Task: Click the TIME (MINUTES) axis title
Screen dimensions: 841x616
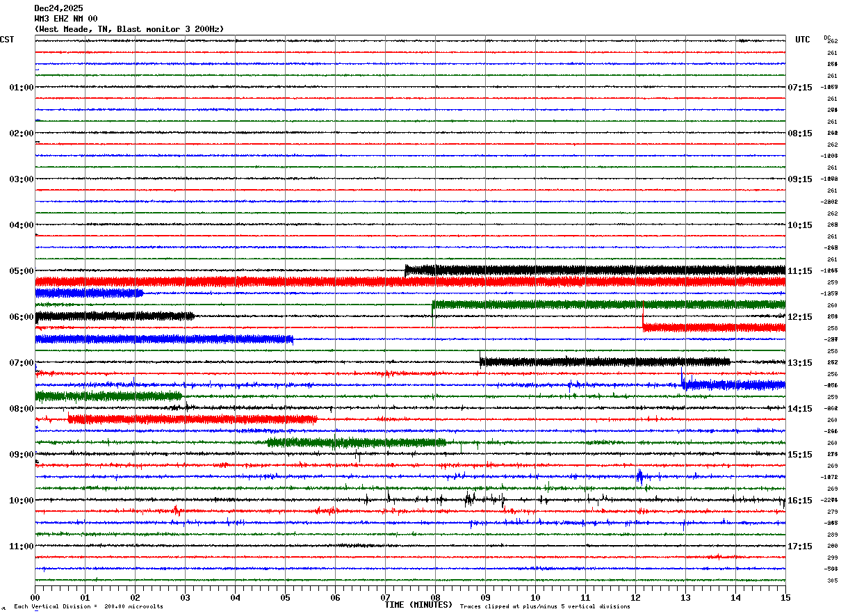Action: pos(418,605)
